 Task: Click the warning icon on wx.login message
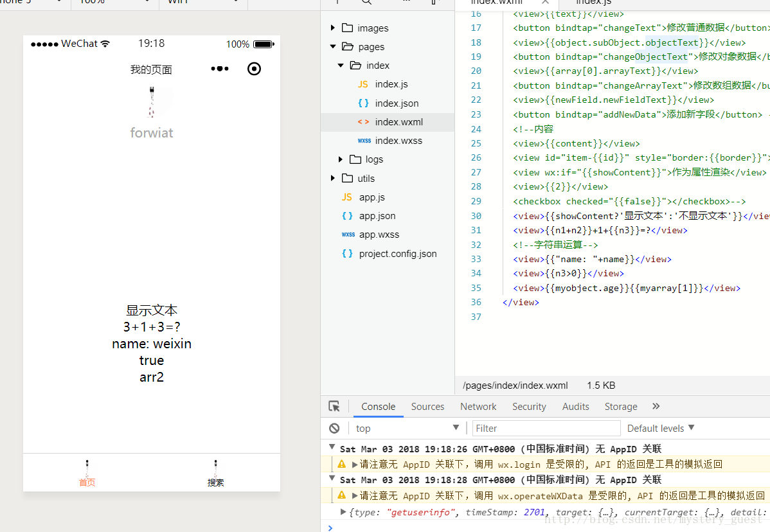pos(342,464)
